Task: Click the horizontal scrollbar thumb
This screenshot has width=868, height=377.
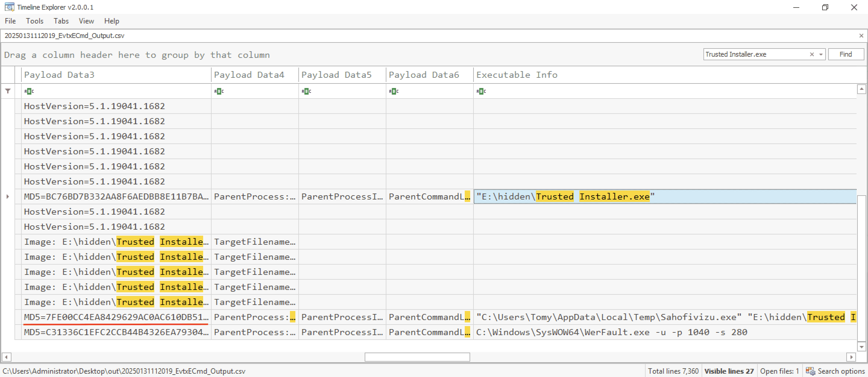Action: (x=417, y=357)
